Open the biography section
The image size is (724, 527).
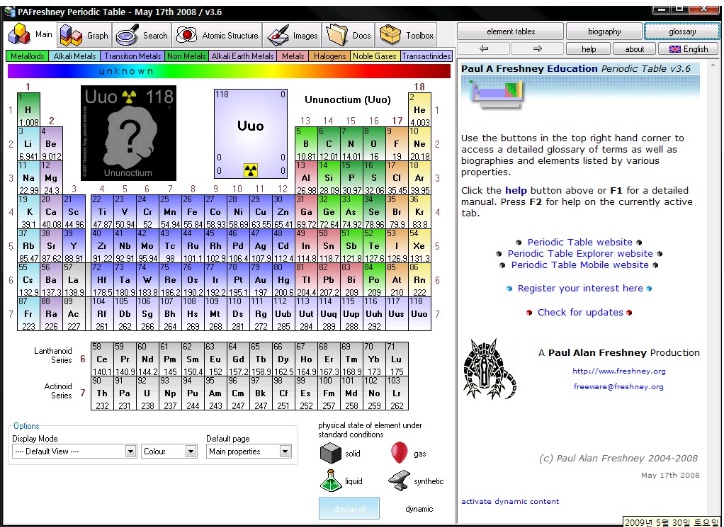coord(604,31)
